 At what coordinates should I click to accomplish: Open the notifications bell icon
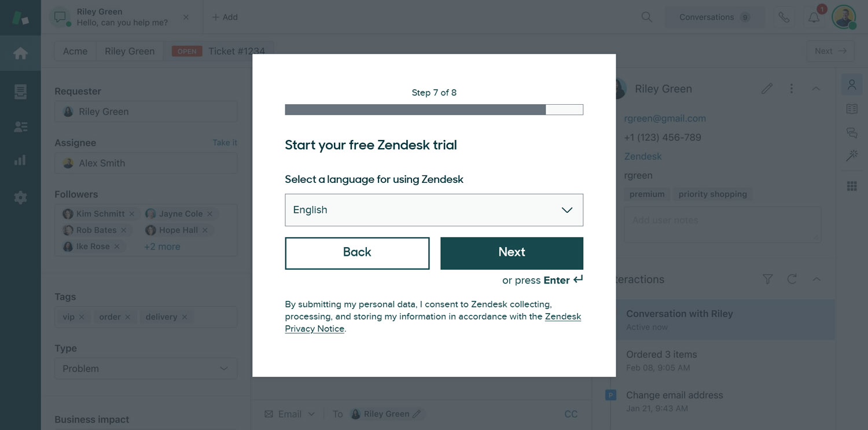[814, 17]
